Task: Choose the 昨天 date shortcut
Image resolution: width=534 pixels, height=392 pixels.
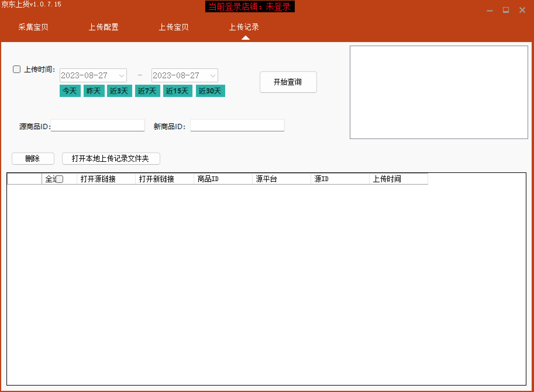Action: [x=94, y=91]
